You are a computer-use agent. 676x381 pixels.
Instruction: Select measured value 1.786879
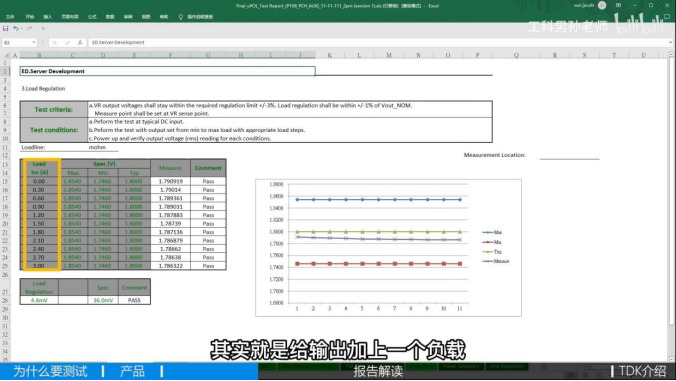[x=170, y=240]
